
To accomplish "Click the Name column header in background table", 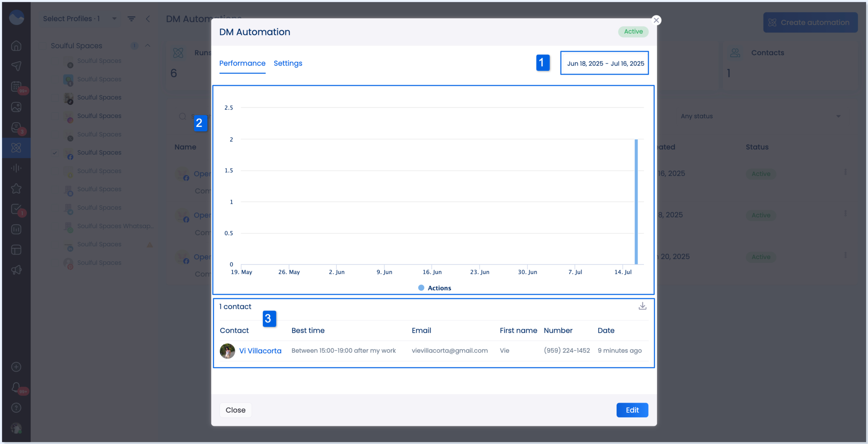I will coord(185,147).
